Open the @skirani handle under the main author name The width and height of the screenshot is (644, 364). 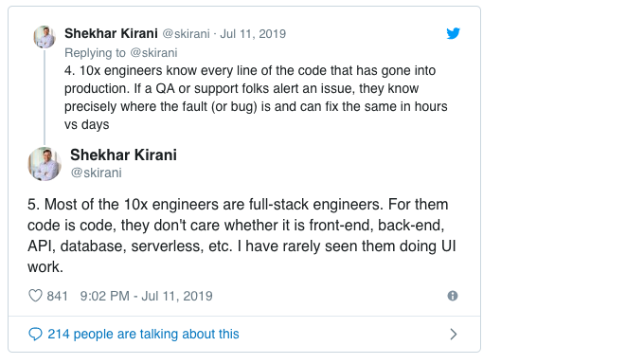[x=96, y=173]
